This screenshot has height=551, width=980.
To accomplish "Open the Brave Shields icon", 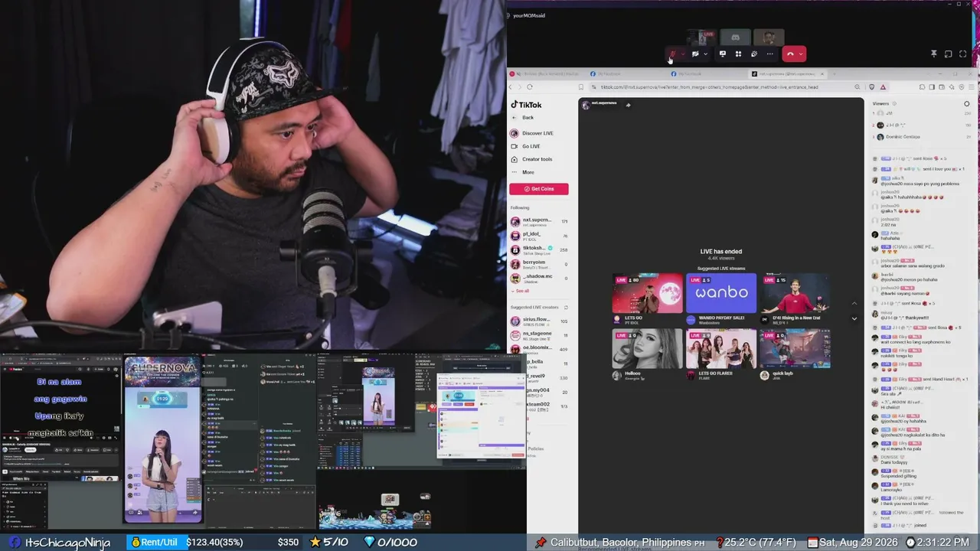I will [871, 87].
